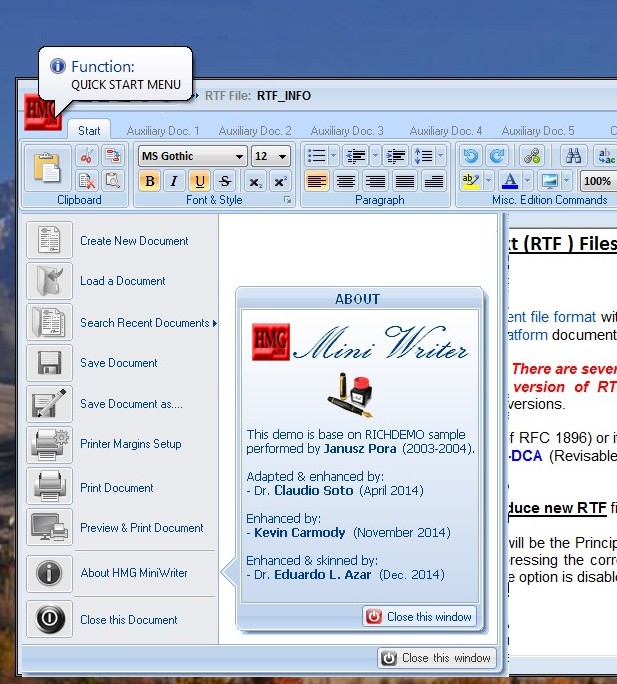Click the Undo arrow icon
This screenshot has width=617, height=684.
coord(470,156)
